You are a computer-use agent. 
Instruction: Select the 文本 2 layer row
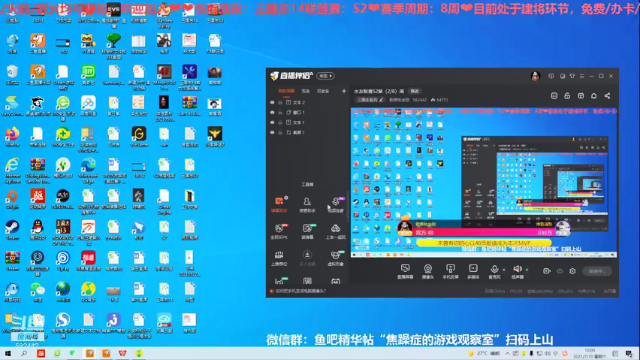307,102
